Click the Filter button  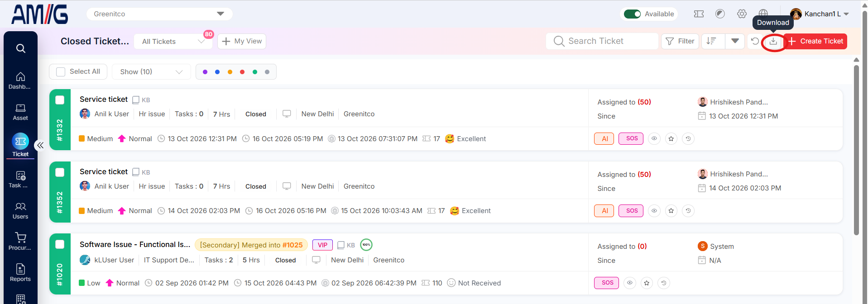click(x=680, y=41)
